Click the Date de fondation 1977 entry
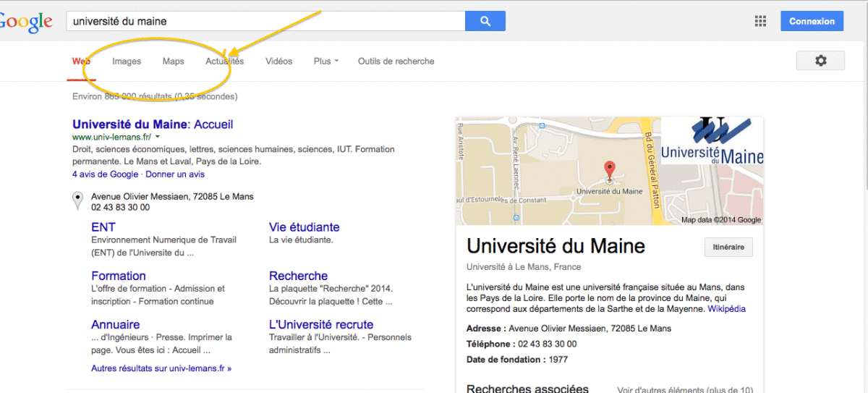868x393 pixels. click(x=517, y=360)
